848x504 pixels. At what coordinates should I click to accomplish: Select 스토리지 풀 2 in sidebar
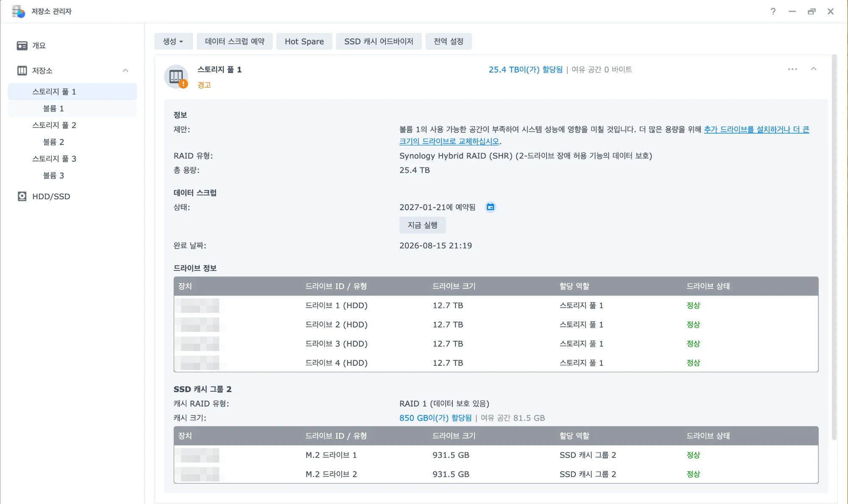[x=73, y=125]
